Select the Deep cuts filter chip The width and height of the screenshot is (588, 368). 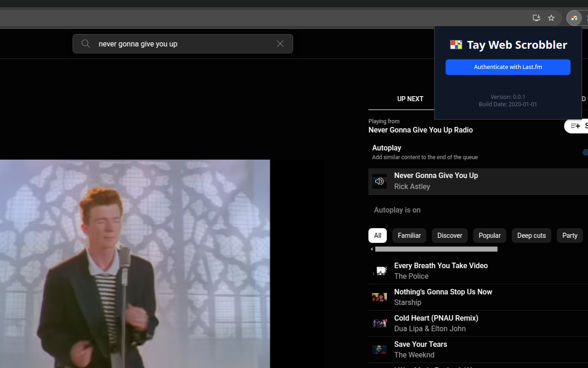pyautogui.click(x=531, y=236)
